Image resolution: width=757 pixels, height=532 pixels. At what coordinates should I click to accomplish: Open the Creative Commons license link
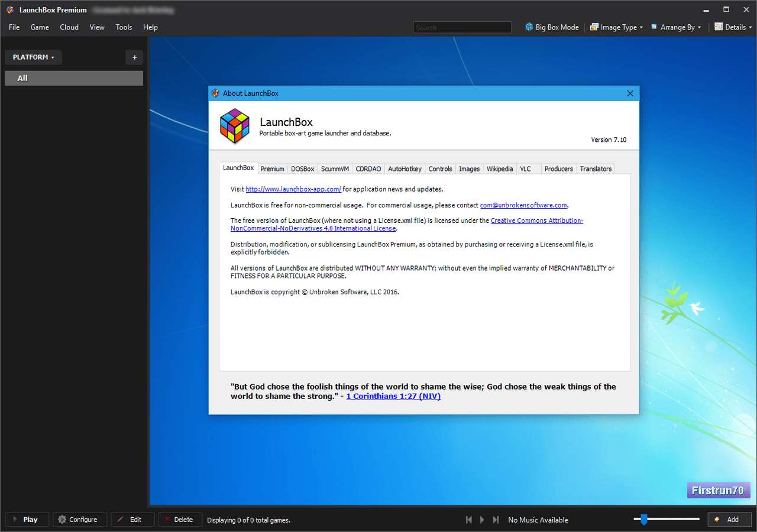[407, 225]
